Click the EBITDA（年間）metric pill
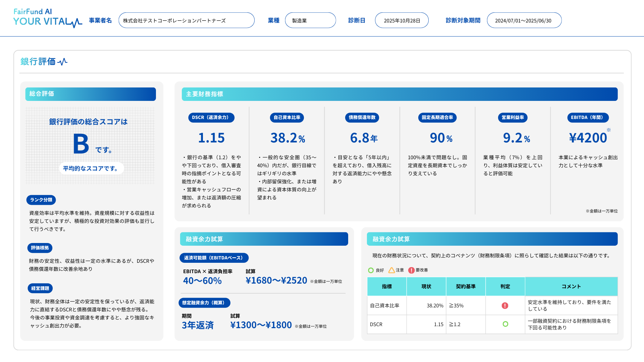 tap(588, 118)
